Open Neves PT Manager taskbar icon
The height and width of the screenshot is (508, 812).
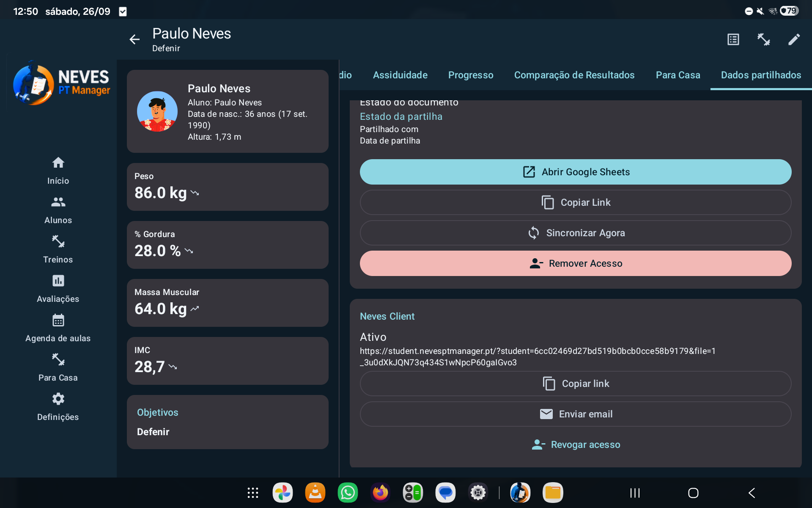[x=520, y=493]
